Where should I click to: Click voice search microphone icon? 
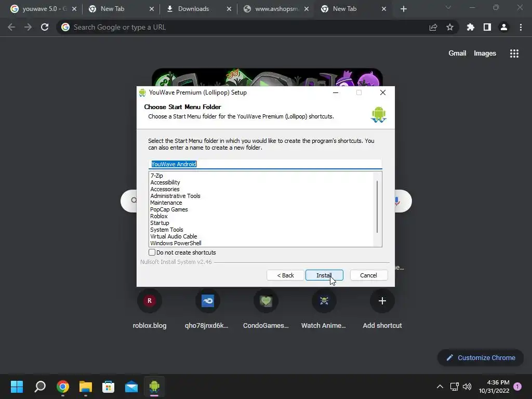(x=396, y=201)
